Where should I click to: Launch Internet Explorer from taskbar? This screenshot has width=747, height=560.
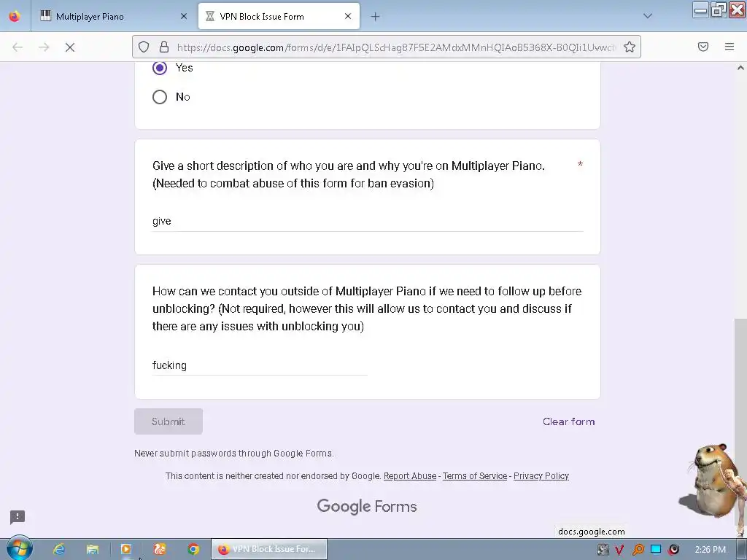pyautogui.click(x=59, y=549)
